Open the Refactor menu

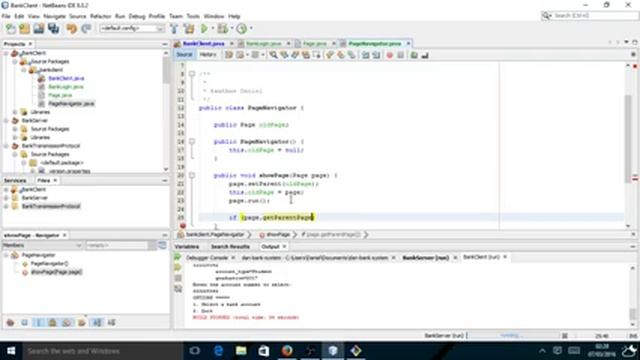(x=100, y=16)
